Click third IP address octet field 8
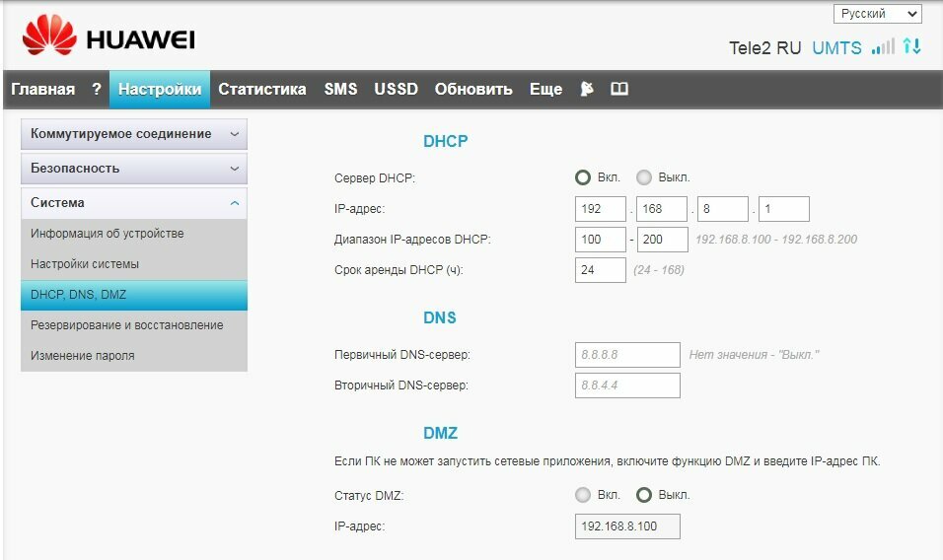 tap(723, 208)
